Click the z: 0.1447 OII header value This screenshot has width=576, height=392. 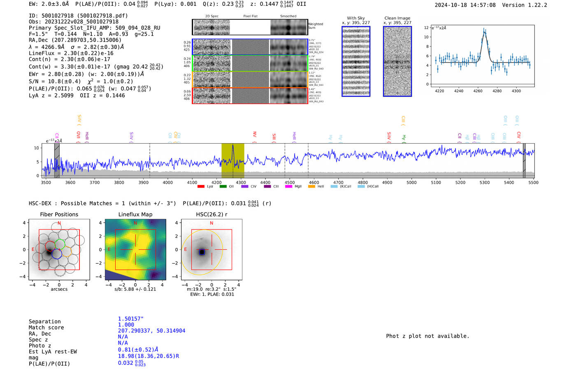tap(278, 4)
